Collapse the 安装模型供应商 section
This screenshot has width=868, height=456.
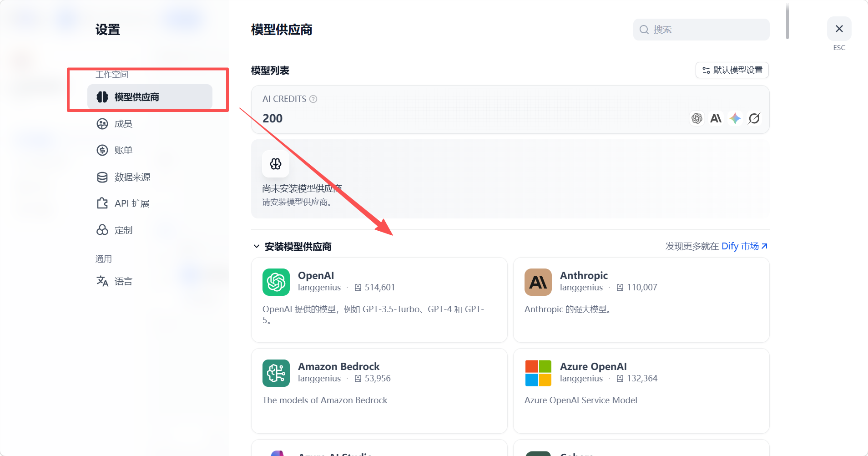point(257,246)
